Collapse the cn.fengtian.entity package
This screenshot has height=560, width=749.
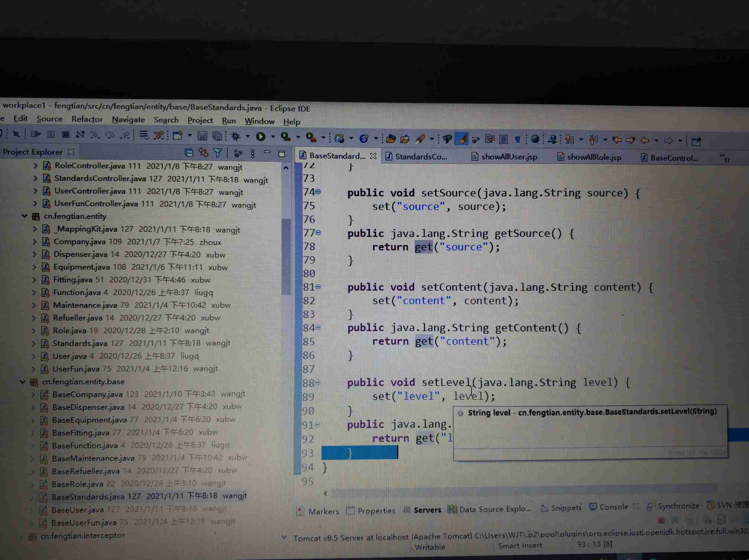pos(25,216)
